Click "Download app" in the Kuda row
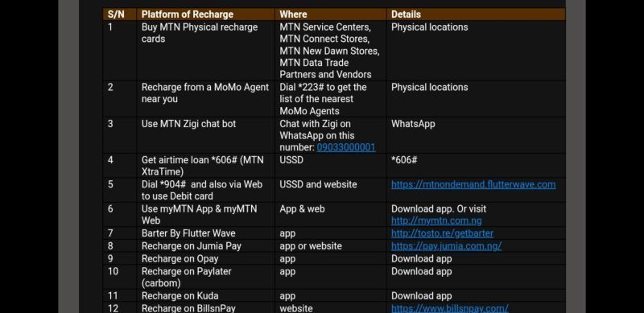 click(x=421, y=296)
